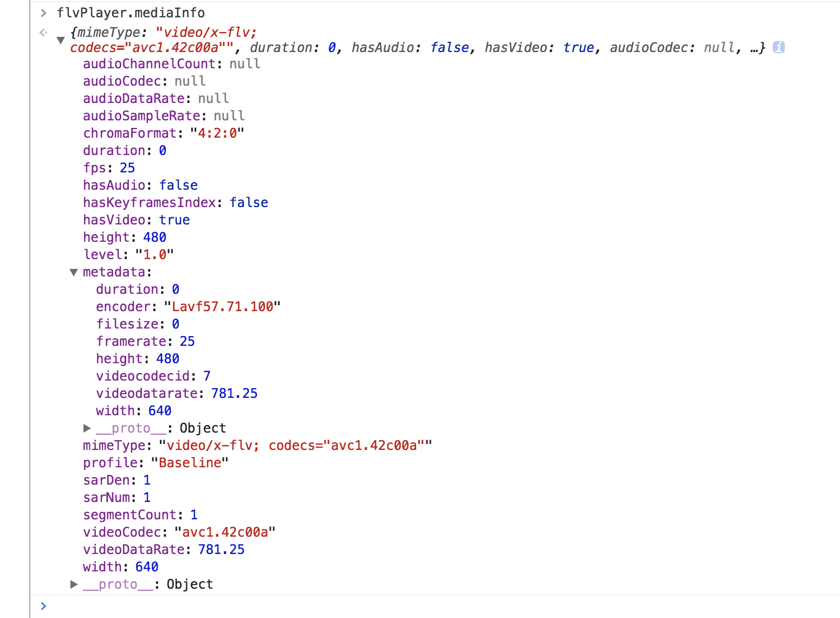The width and height of the screenshot is (840, 618).
Task: Click the mimeType property name
Action: (x=113, y=445)
